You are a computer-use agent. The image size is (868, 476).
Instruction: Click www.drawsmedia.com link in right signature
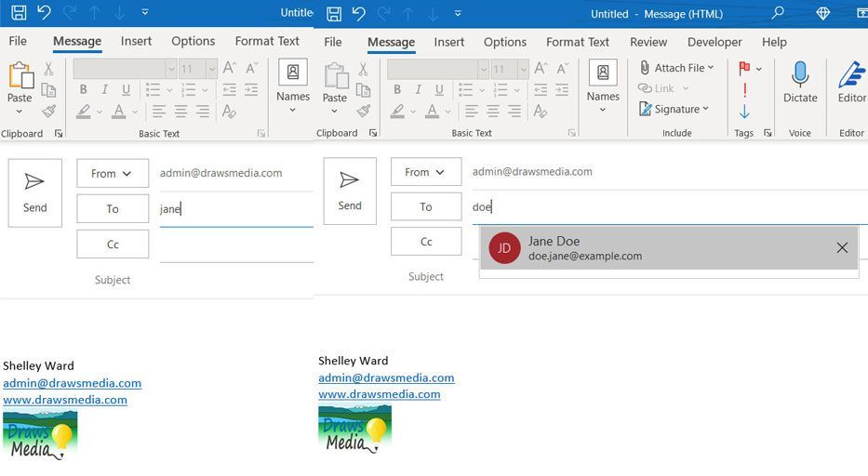pyautogui.click(x=380, y=394)
